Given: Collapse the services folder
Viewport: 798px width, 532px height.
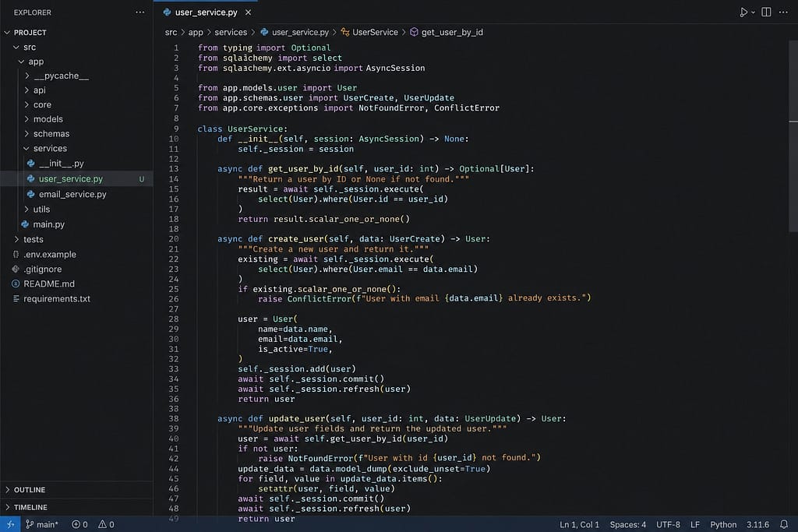Looking at the screenshot, I should pyautogui.click(x=26, y=149).
